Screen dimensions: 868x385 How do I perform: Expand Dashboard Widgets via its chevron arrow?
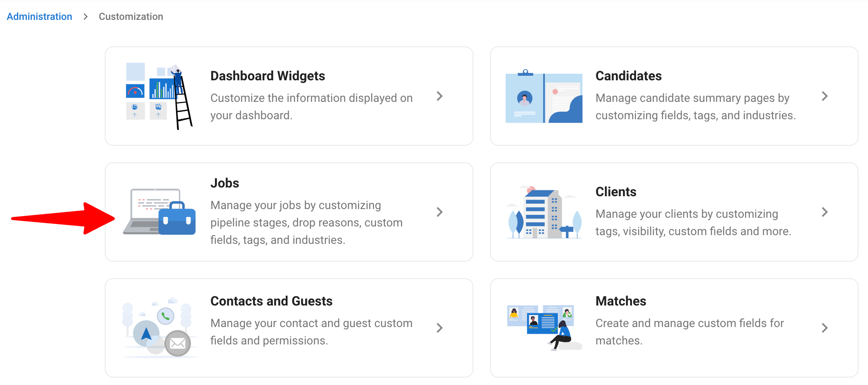point(440,96)
